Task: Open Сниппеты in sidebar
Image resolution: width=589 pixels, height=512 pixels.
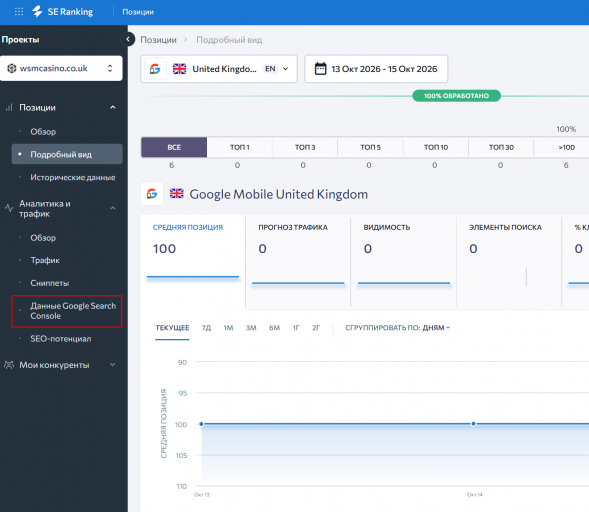Action: tap(50, 283)
